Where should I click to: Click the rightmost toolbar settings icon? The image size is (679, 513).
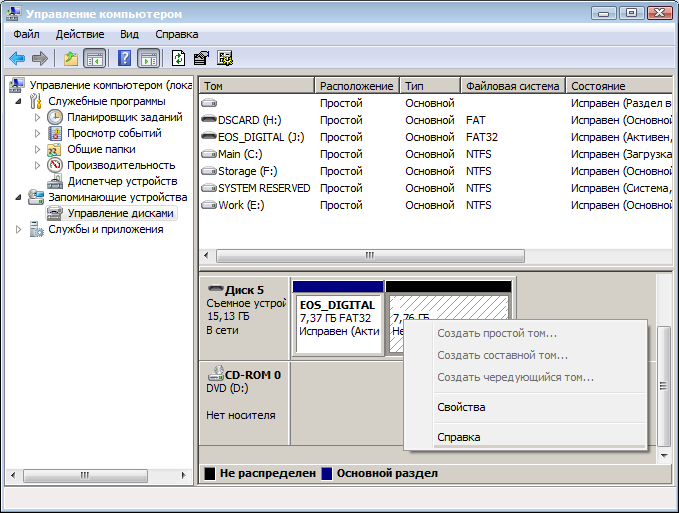click(x=225, y=58)
